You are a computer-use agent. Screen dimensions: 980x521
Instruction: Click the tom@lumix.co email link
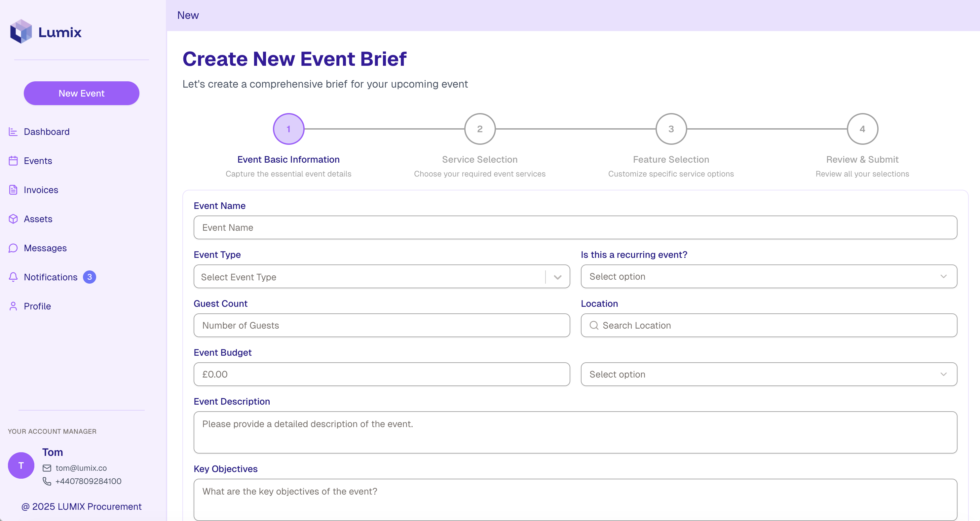pos(81,468)
